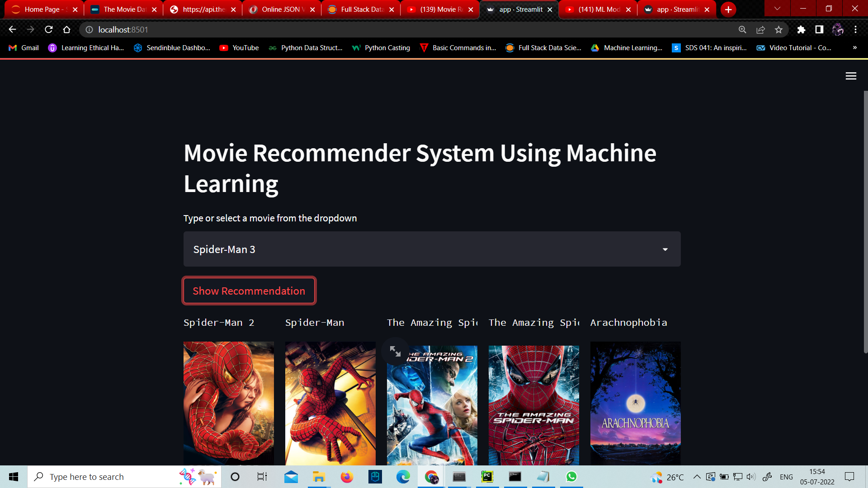Open the Spider-Man 3 movie dropdown
This screenshot has height=488, width=868.
(665, 249)
